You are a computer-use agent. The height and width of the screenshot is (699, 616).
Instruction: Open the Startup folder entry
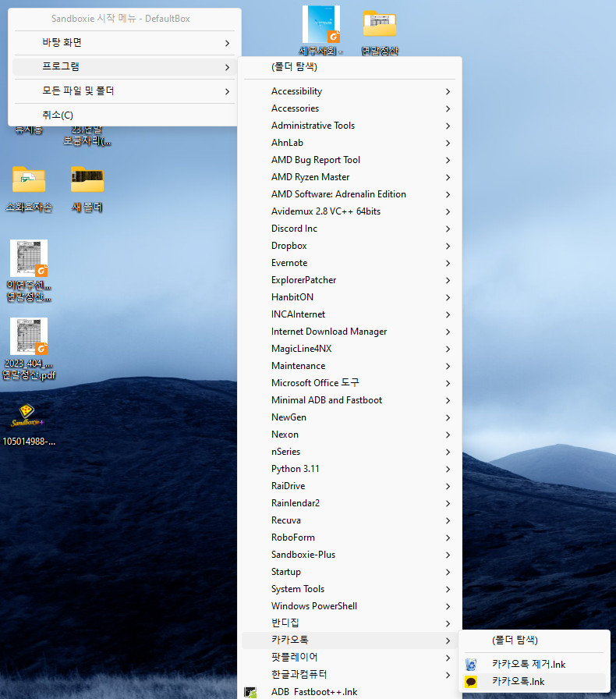[x=350, y=572]
